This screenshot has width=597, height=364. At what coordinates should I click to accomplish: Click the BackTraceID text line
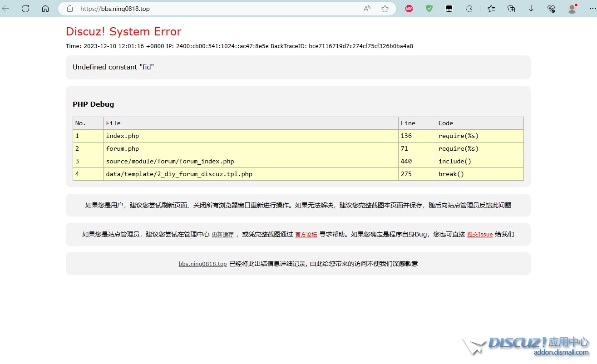tap(239, 46)
